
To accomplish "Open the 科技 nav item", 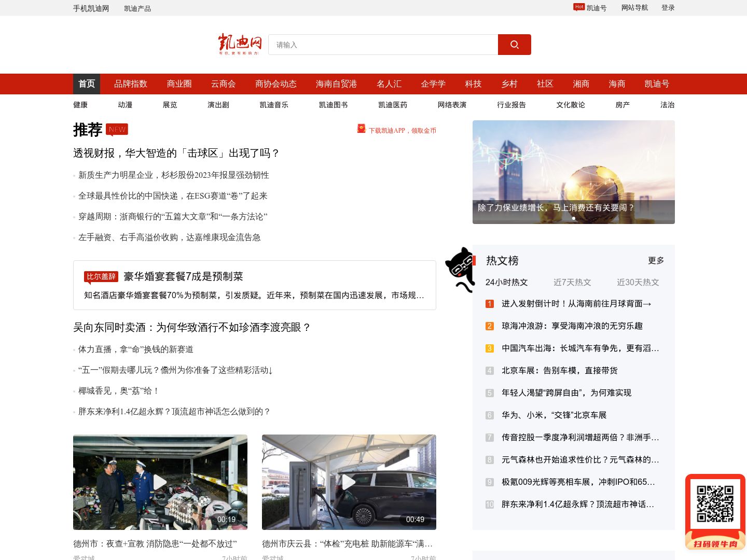I will click(473, 84).
